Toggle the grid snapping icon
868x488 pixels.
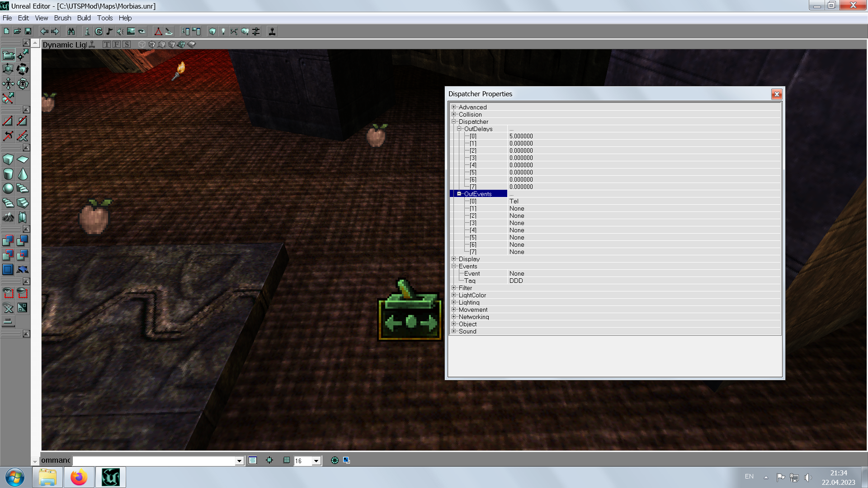pos(287,460)
